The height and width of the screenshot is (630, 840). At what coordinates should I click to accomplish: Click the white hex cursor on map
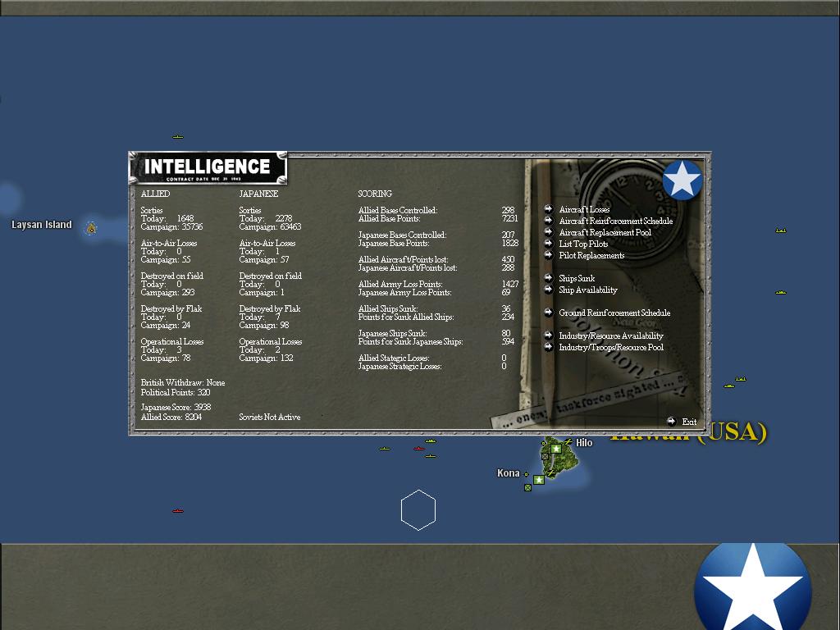click(x=418, y=510)
